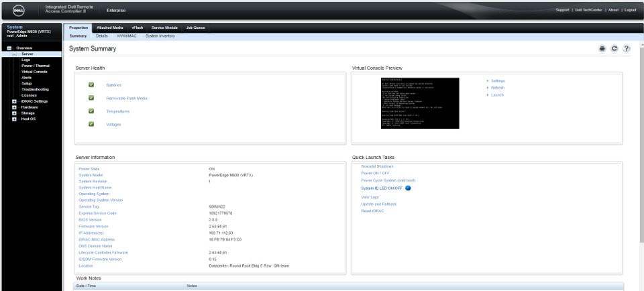Click the blue System ID LED indicator
Viewport: 644px width, 291px height.
point(408,188)
